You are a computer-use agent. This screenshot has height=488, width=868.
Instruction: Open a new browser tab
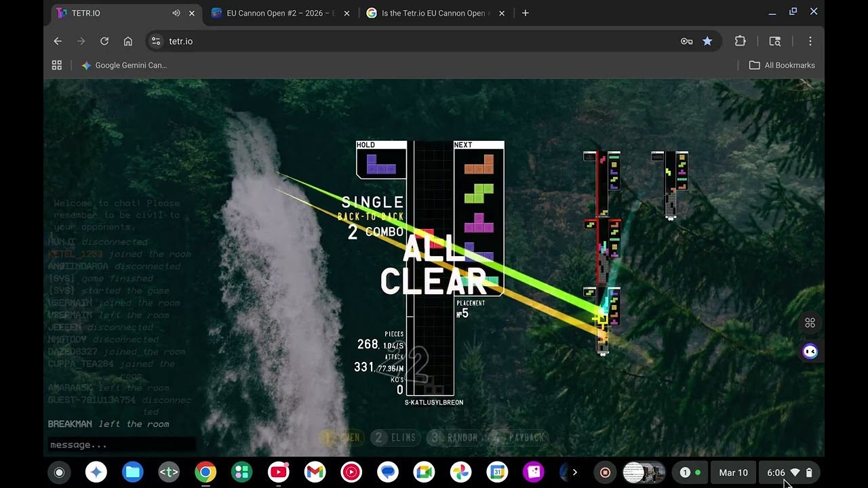click(525, 13)
